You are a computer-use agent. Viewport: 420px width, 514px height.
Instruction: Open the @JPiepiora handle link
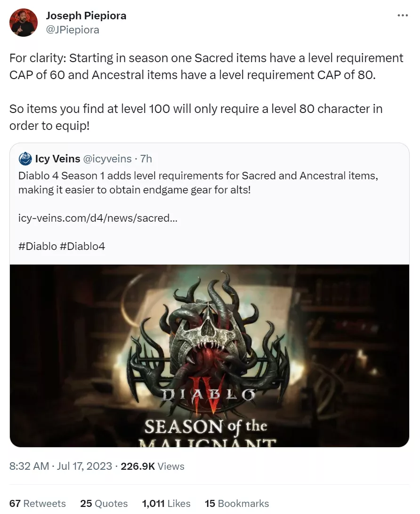(72, 30)
